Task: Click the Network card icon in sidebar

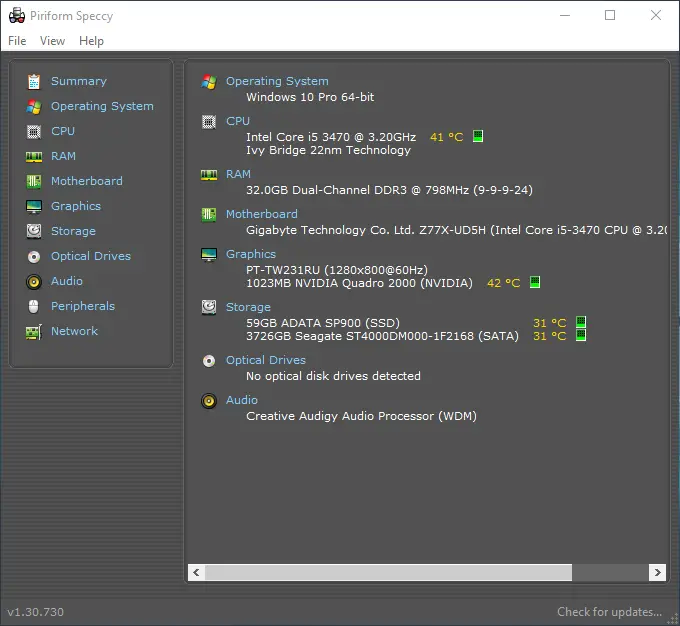Action: (34, 332)
